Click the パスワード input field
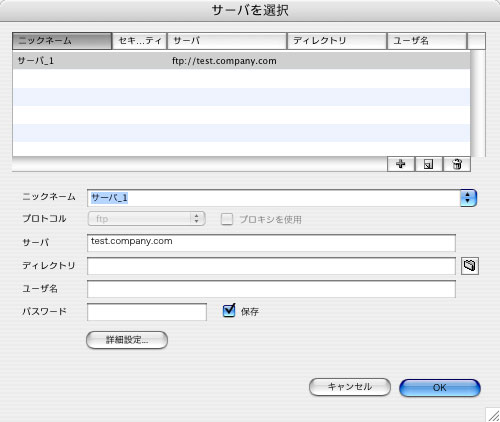 tap(147, 312)
